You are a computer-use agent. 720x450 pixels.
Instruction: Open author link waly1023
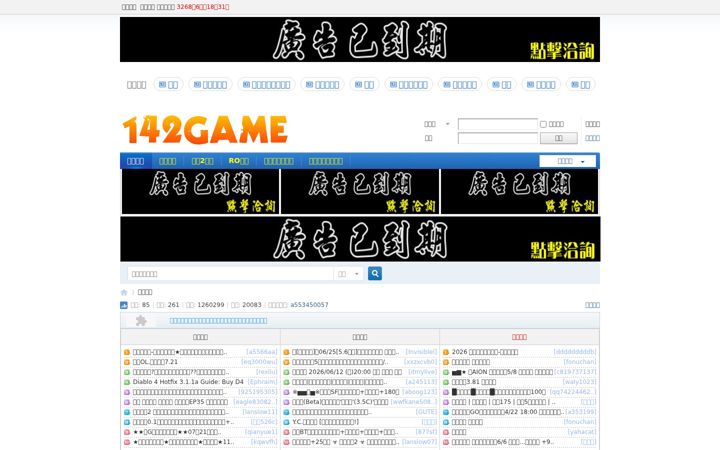pyautogui.click(x=579, y=382)
